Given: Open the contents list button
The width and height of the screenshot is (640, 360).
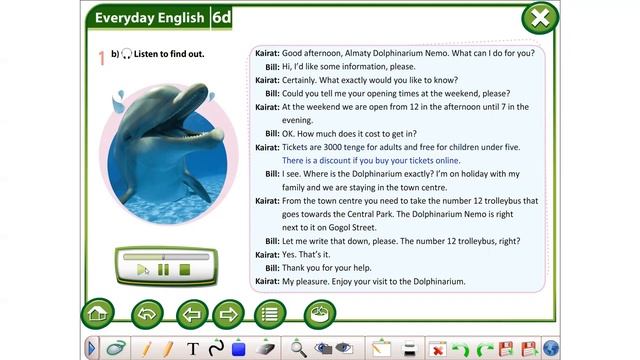Looking at the screenshot, I should pos(270,314).
